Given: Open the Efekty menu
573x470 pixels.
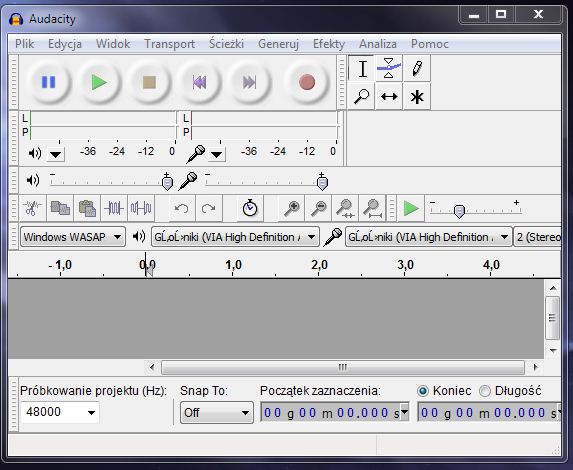Looking at the screenshot, I should (329, 44).
